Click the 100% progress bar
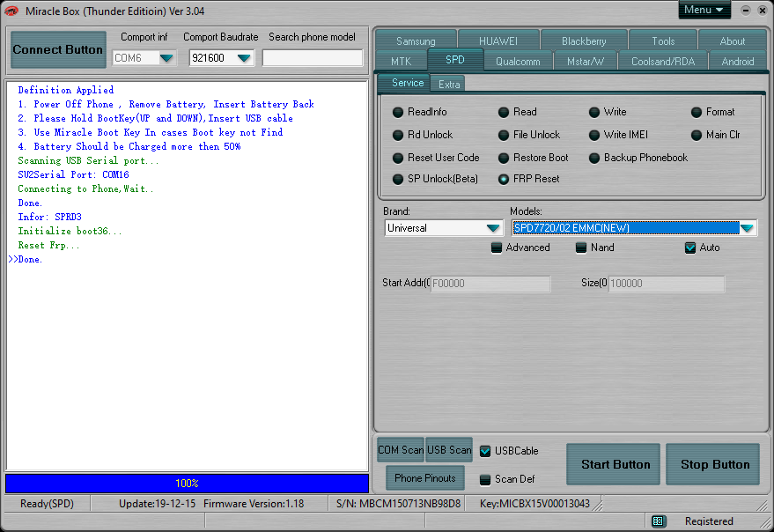The height and width of the screenshot is (532, 774). click(x=187, y=484)
